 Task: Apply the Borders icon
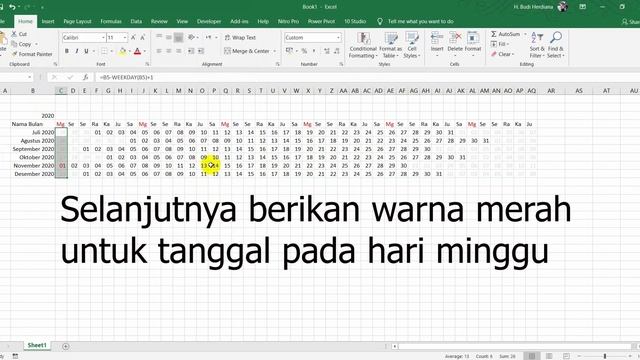click(x=104, y=51)
